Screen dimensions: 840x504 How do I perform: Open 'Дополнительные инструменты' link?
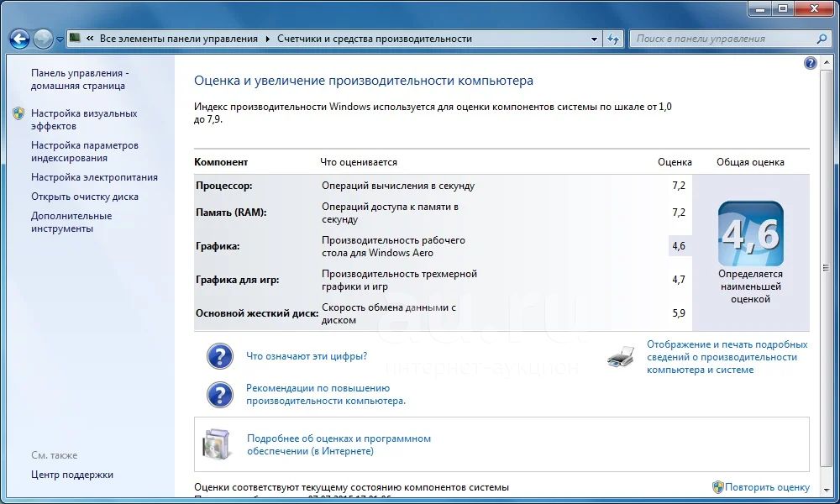pos(71,223)
